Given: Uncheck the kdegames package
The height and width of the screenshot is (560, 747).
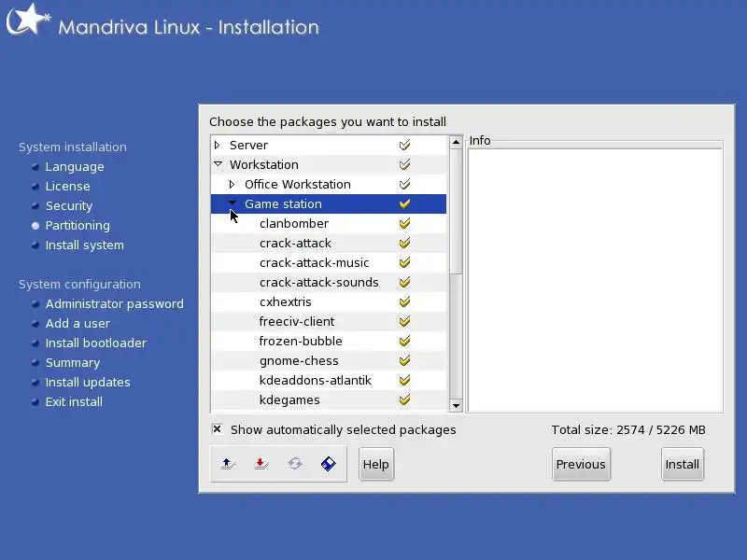Looking at the screenshot, I should [x=404, y=400].
